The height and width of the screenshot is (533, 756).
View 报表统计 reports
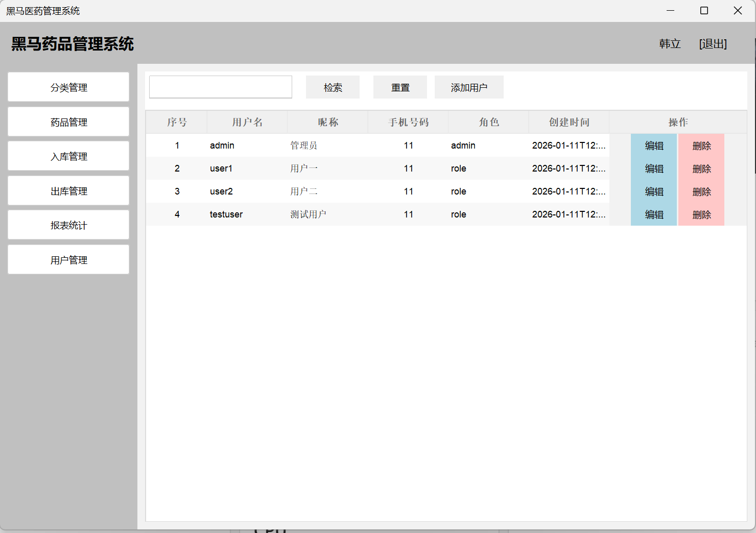68,225
